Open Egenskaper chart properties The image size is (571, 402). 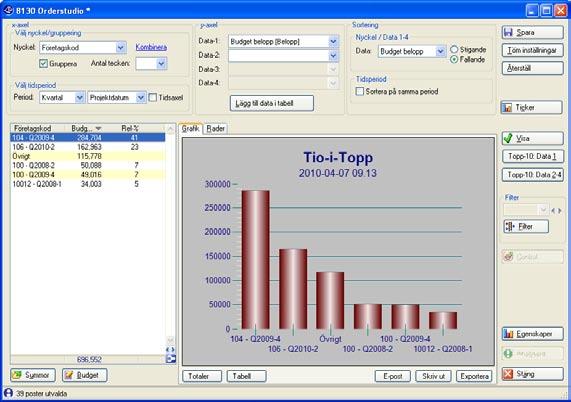coord(532,334)
